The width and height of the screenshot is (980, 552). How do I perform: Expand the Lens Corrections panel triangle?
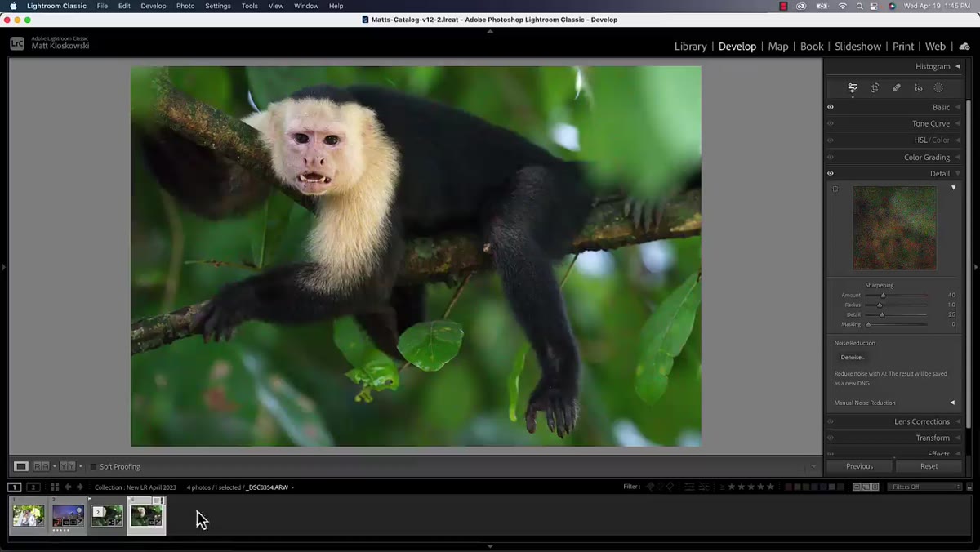coord(958,421)
